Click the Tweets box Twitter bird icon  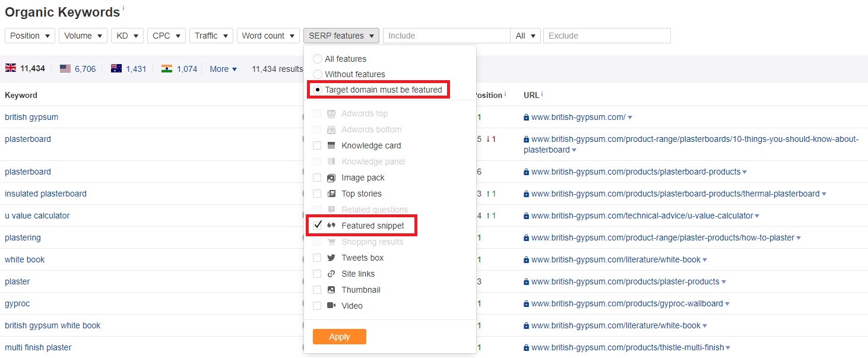[x=331, y=258]
